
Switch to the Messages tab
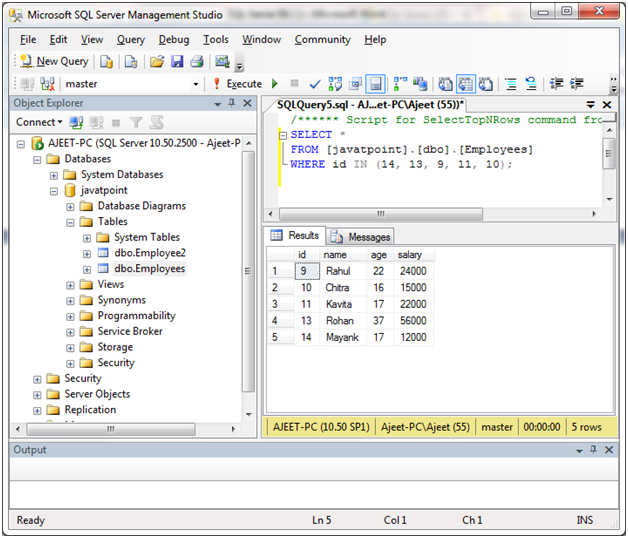[360, 237]
